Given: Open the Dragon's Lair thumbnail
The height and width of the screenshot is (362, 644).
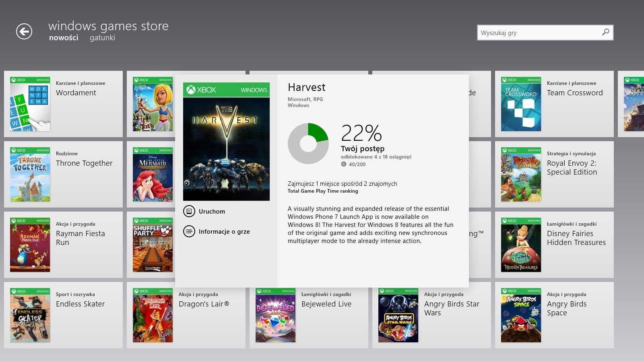Looking at the screenshot, I should 153,315.
